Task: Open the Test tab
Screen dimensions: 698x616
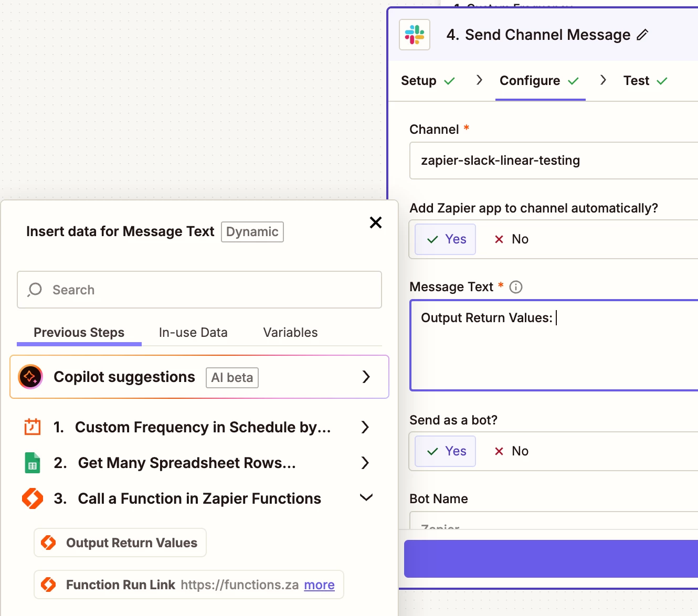Action: tap(645, 81)
